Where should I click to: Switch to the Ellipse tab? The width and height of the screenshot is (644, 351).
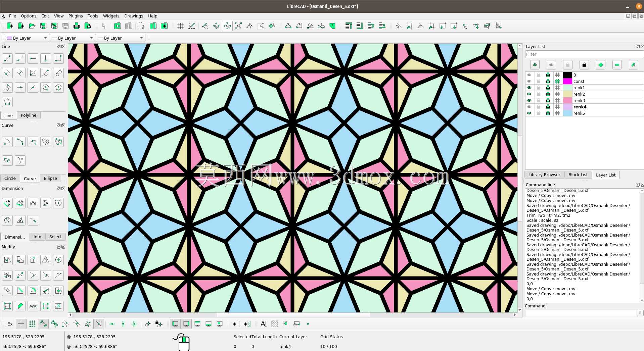pos(50,178)
